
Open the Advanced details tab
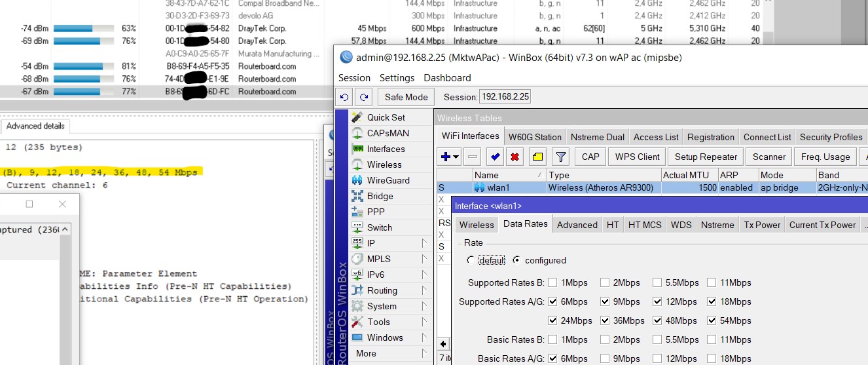[35, 126]
